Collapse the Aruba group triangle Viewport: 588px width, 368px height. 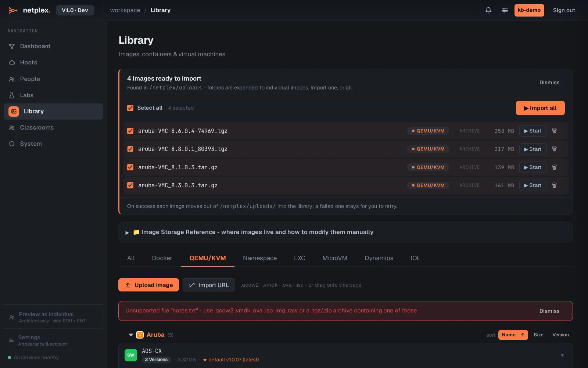click(x=131, y=335)
